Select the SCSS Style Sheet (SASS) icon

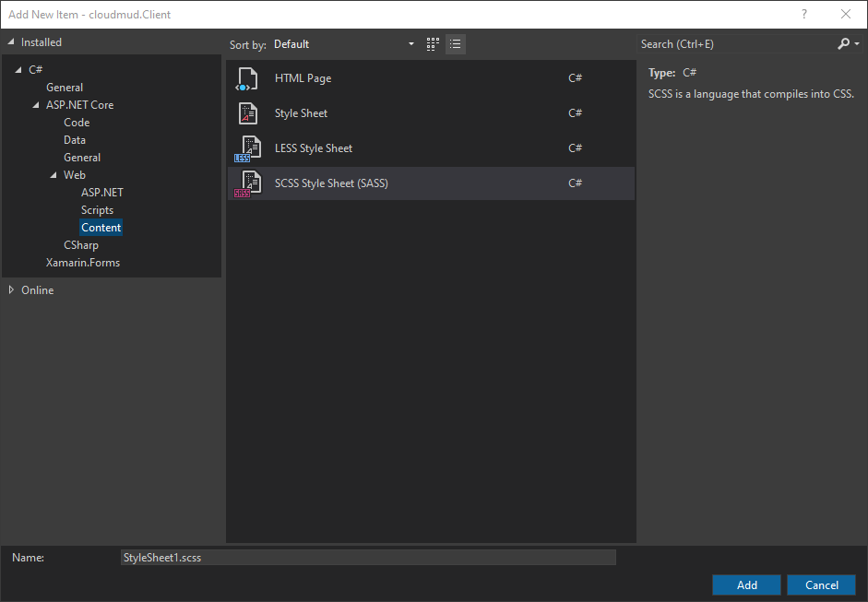[247, 183]
